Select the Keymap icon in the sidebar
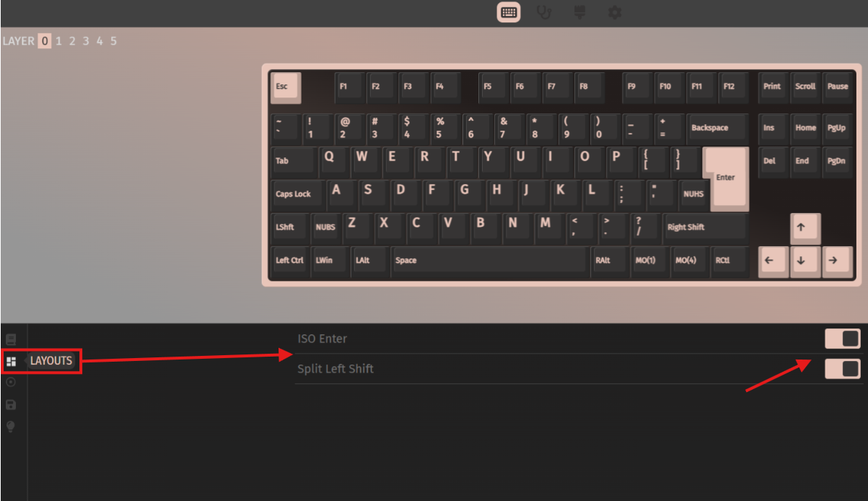The height and width of the screenshot is (501, 868). coord(11,339)
